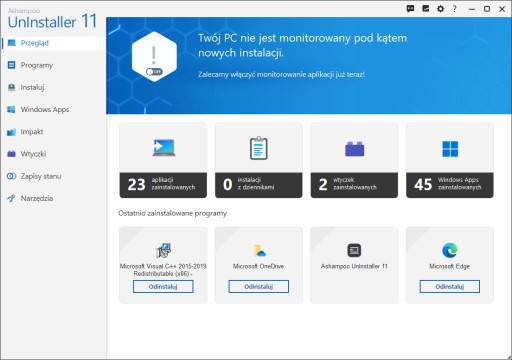Open help with the question mark icon

click(455, 9)
